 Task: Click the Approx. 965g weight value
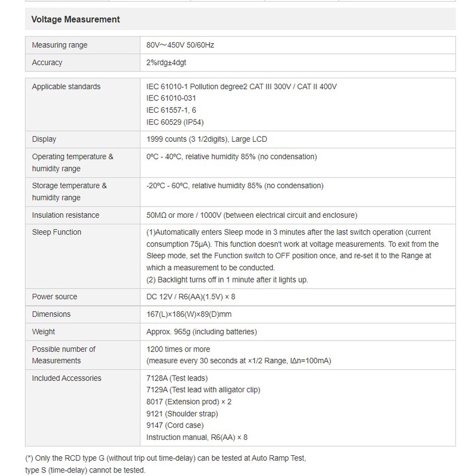(x=201, y=331)
